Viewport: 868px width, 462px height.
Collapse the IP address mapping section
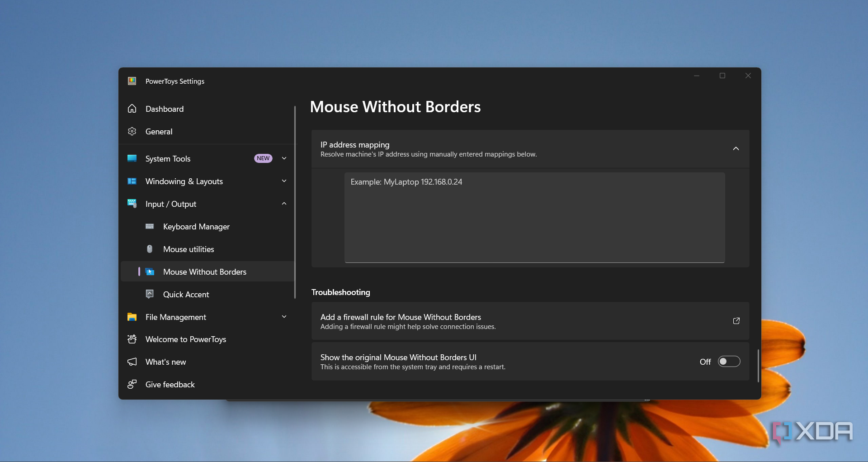click(x=736, y=149)
